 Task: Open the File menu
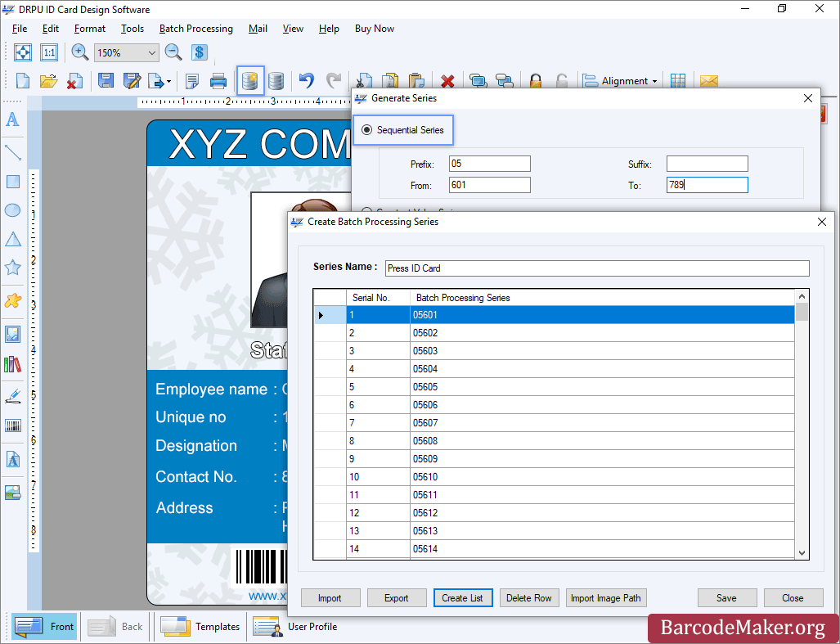[20, 29]
